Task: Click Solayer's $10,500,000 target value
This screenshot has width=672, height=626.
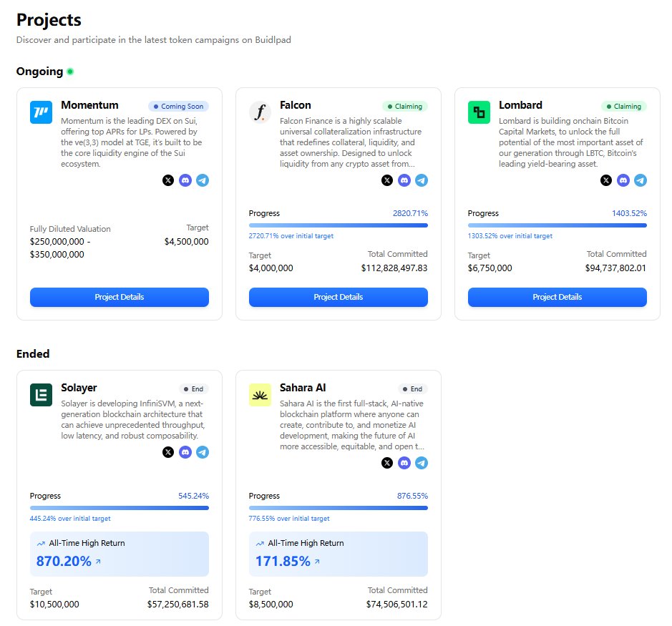Action: click(x=54, y=604)
